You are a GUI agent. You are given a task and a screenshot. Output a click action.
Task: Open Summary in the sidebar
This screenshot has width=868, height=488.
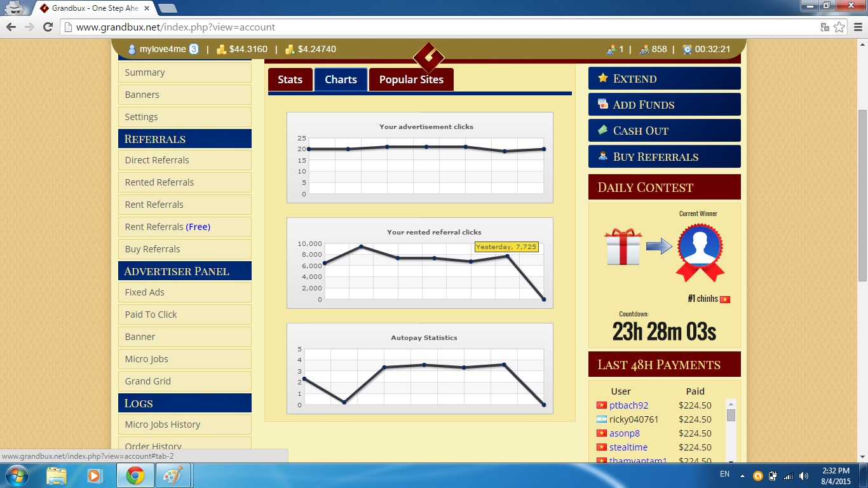185,72
